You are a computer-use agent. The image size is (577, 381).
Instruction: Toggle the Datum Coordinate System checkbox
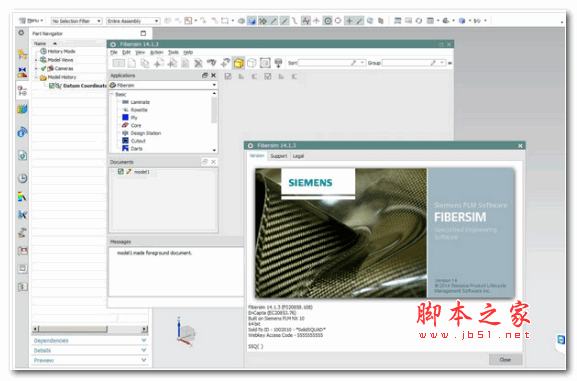(52, 86)
